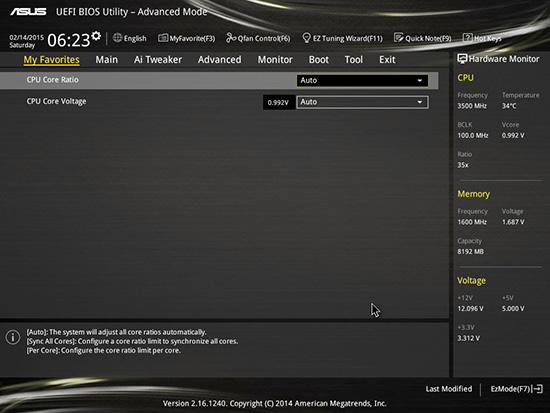Click the BCLK 100.0 MHz value
Screen dimensions: 550x413
[x=473, y=135]
